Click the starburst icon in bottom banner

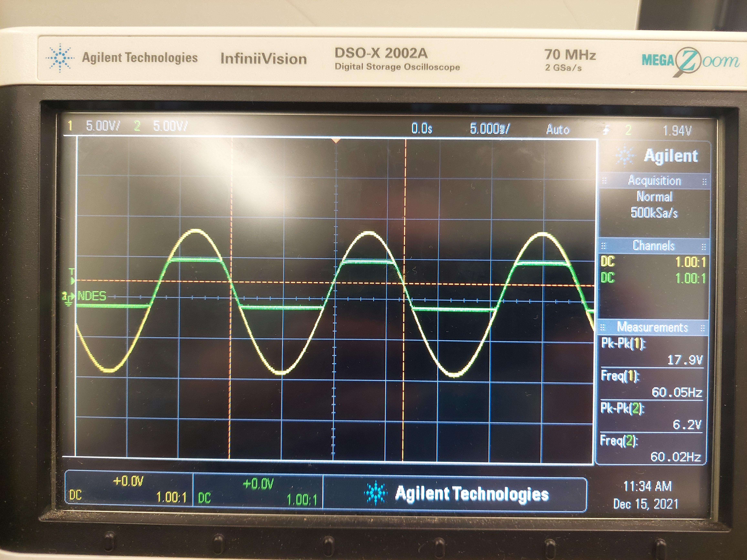376,493
